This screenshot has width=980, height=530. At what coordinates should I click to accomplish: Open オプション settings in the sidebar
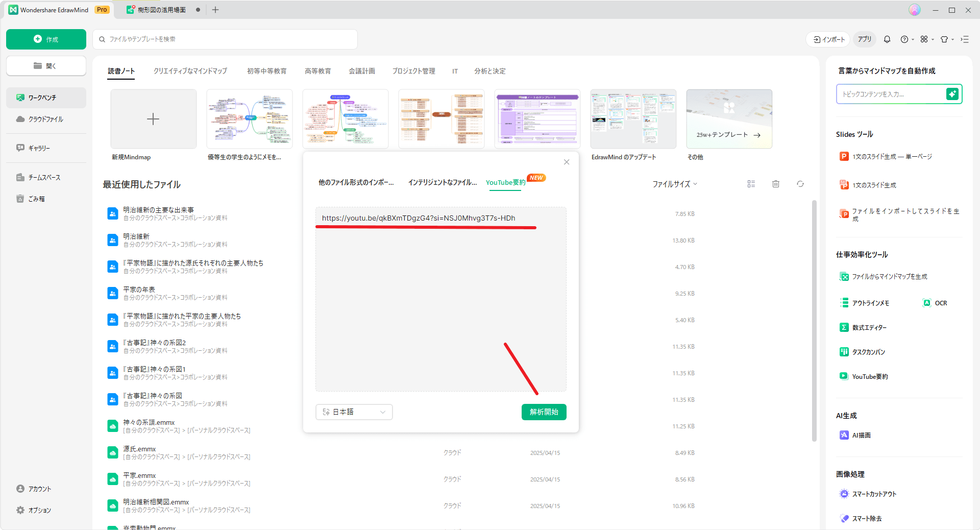point(34,510)
